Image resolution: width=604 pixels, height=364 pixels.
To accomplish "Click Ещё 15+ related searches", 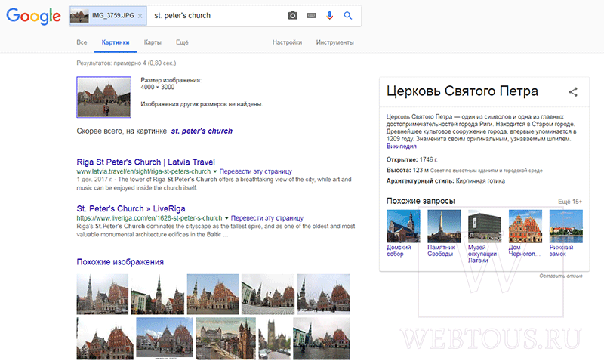I will 570,202.
